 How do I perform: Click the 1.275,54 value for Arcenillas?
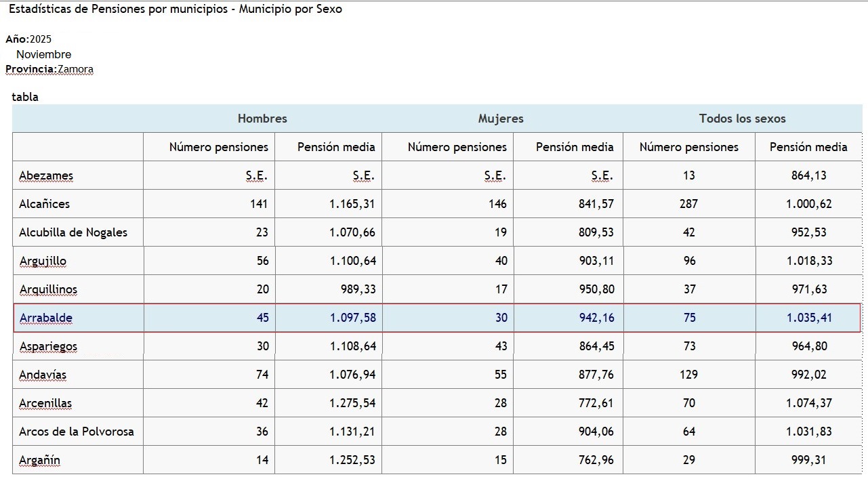352,403
